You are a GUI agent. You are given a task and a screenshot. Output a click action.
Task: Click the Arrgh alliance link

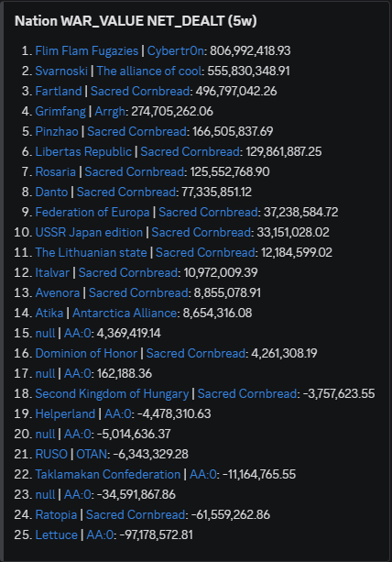click(x=110, y=112)
